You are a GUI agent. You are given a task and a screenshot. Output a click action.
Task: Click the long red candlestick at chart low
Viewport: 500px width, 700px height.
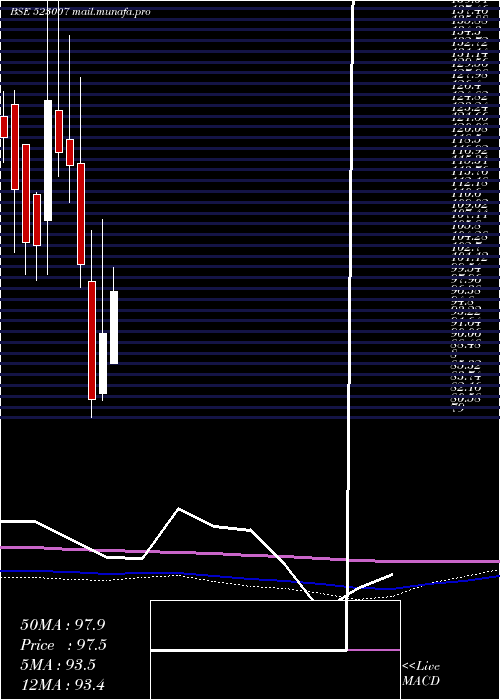(x=92, y=340)
